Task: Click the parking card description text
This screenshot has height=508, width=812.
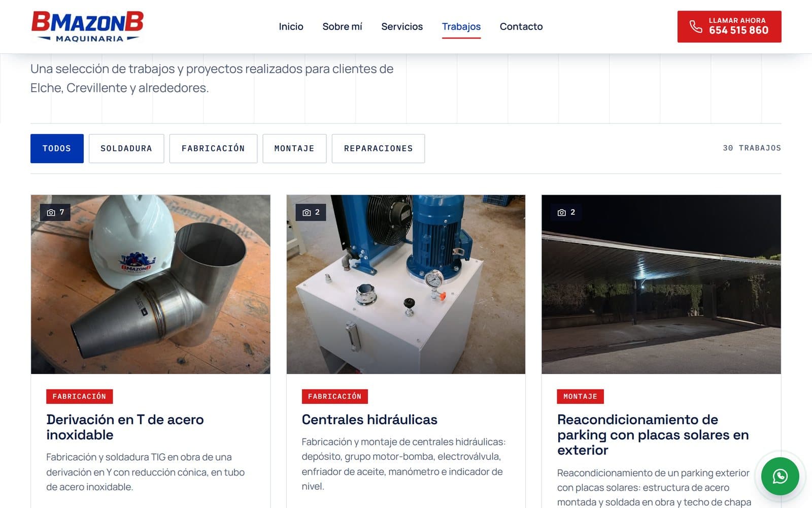Action: [x=654, y=487]
